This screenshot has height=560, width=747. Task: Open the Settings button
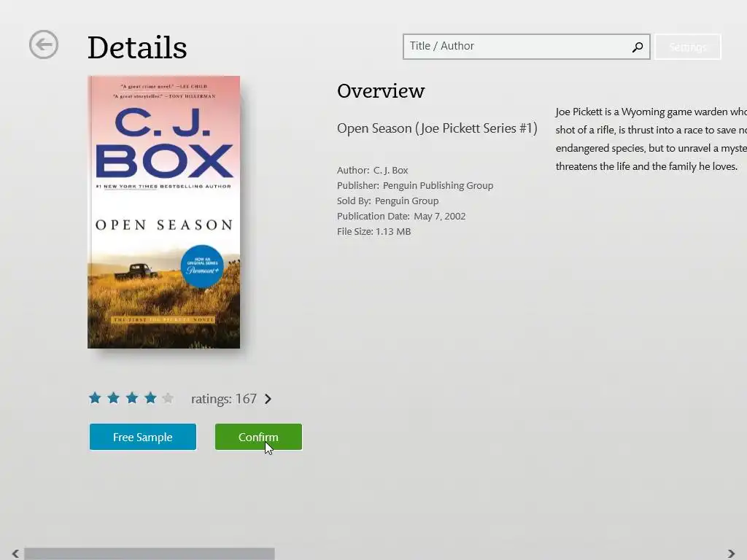pos(687,47)
